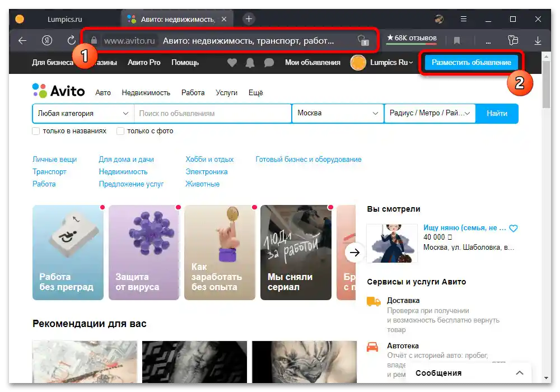Expand the Сообщения panel chevron
Image resolution: width=560 pixels, height=392 pixels.
pos(520,373)
